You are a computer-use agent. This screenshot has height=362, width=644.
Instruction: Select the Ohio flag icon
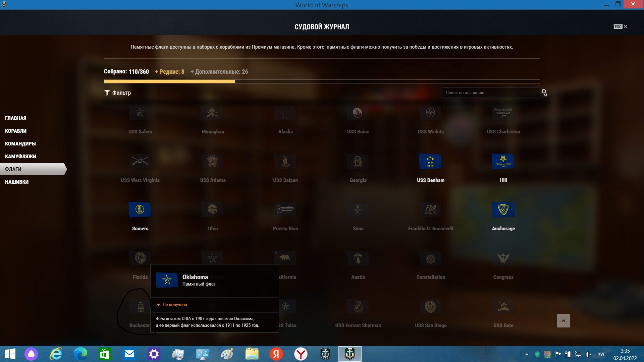(212, 209)
